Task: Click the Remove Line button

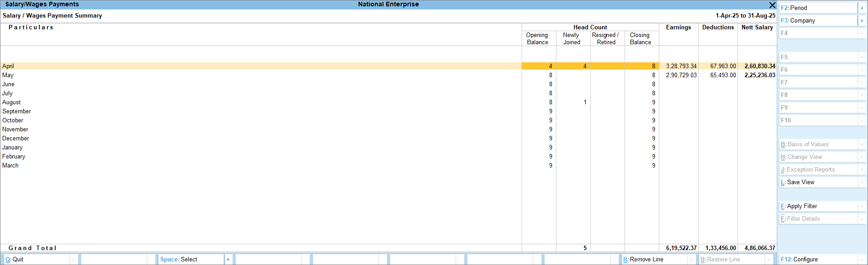Action: 654,260
